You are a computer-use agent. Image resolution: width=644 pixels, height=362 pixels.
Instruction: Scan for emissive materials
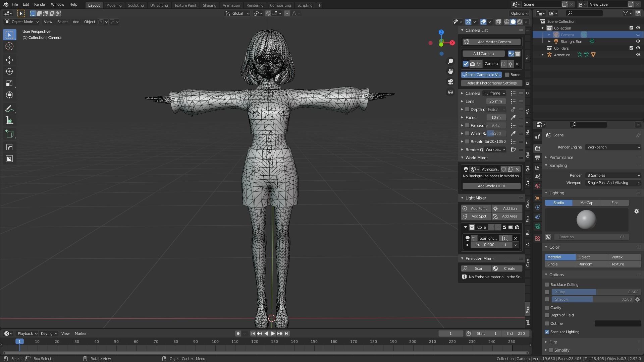(476, 268)
